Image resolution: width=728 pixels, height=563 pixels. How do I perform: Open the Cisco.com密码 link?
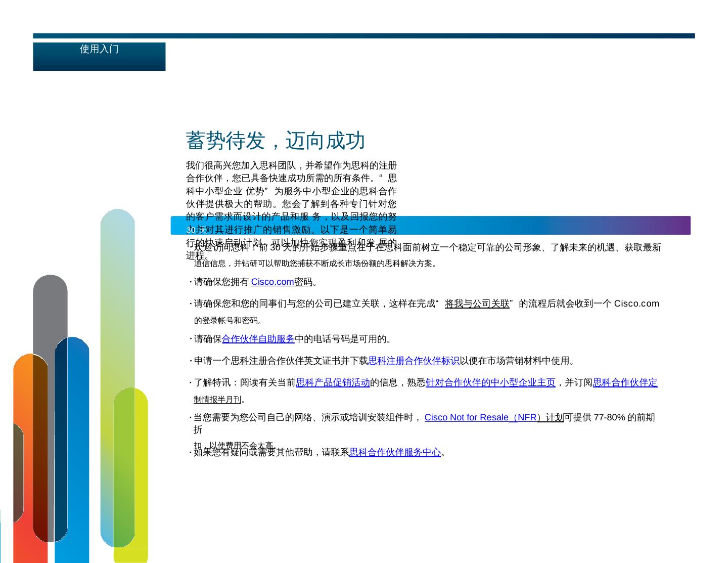(282, 282)
